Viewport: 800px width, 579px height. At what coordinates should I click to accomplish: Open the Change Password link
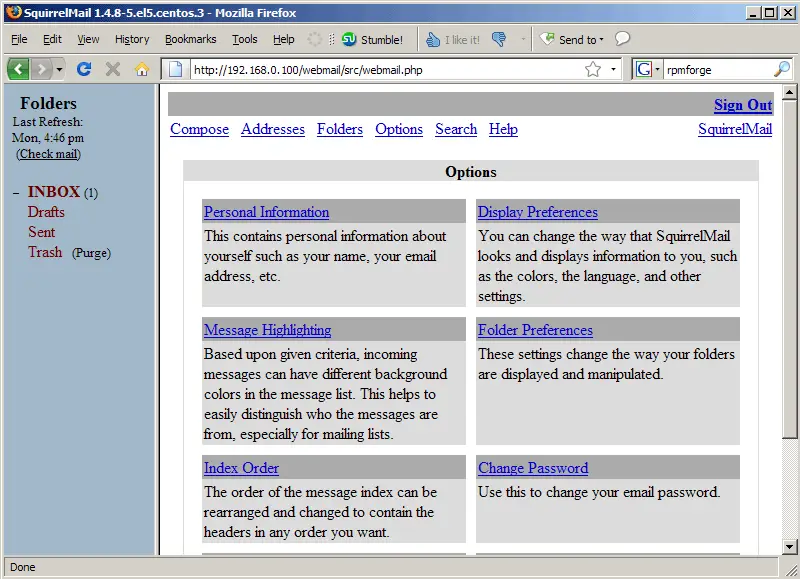point(533,468)
